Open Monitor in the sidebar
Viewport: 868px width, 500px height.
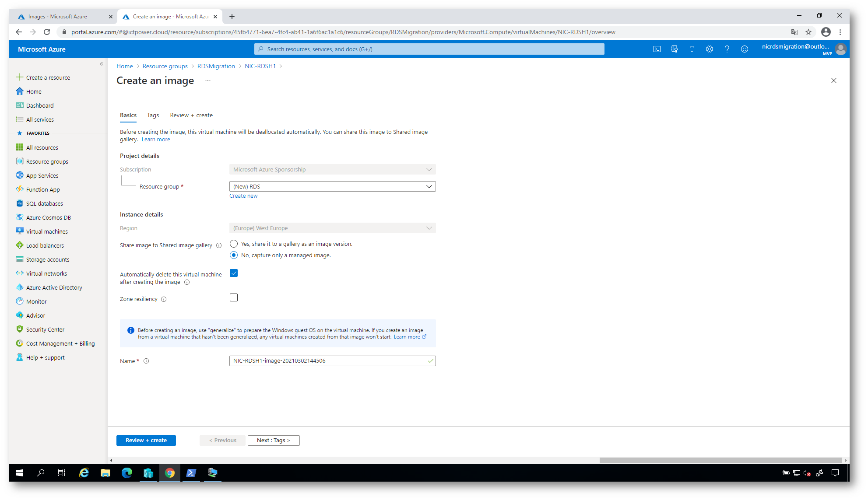pos(36,301)
